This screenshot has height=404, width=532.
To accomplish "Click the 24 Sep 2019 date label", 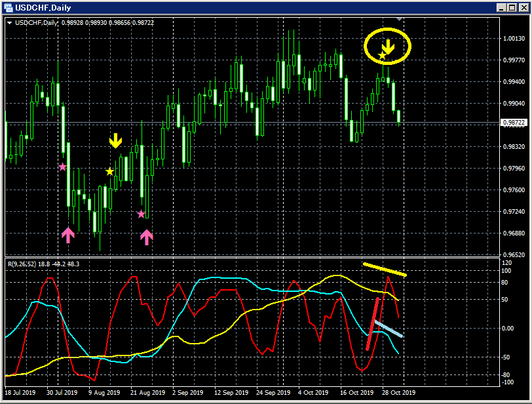I will pos(273,392).
